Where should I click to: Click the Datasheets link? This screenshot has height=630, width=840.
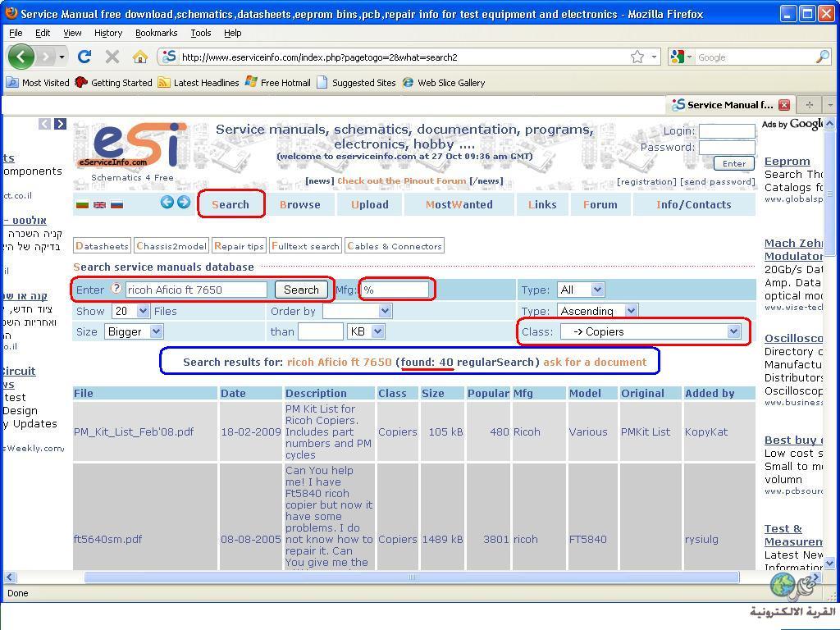point(102,246)
